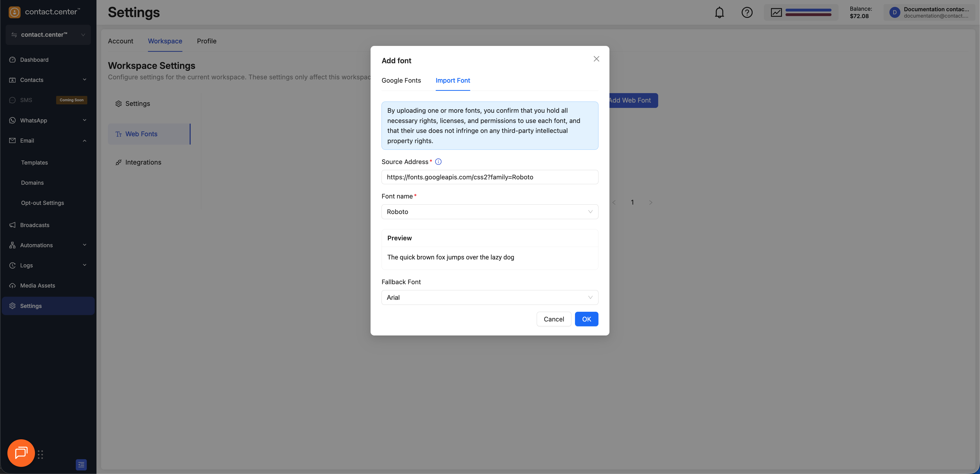980x474 pixels.
Task: Expand the WhatsApp sidebar section
Action: point(84,120)
